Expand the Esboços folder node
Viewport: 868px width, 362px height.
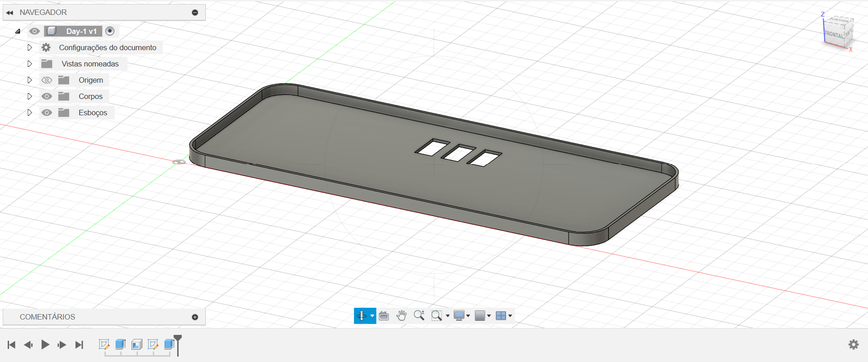click(29, 113)
